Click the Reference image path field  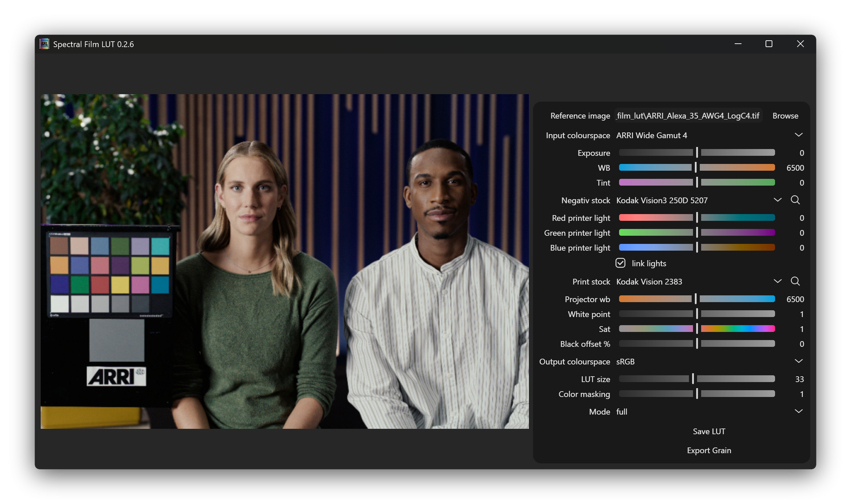coord(688,116)
